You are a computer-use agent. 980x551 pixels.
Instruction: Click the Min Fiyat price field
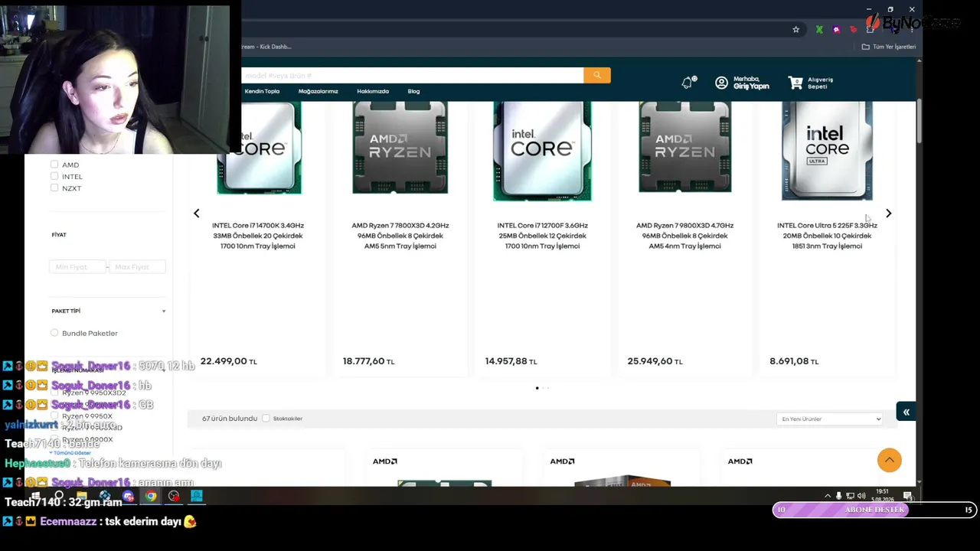(77, 266)
